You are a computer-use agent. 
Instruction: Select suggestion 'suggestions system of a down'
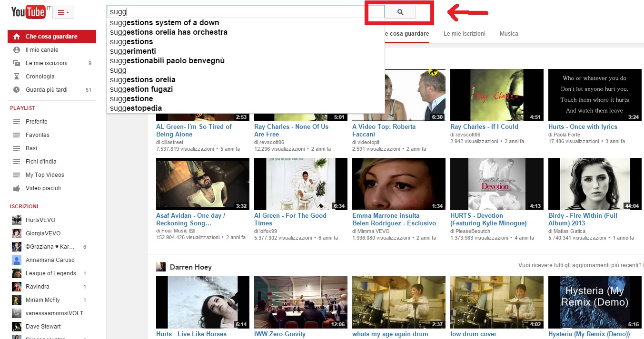[246, 22]
